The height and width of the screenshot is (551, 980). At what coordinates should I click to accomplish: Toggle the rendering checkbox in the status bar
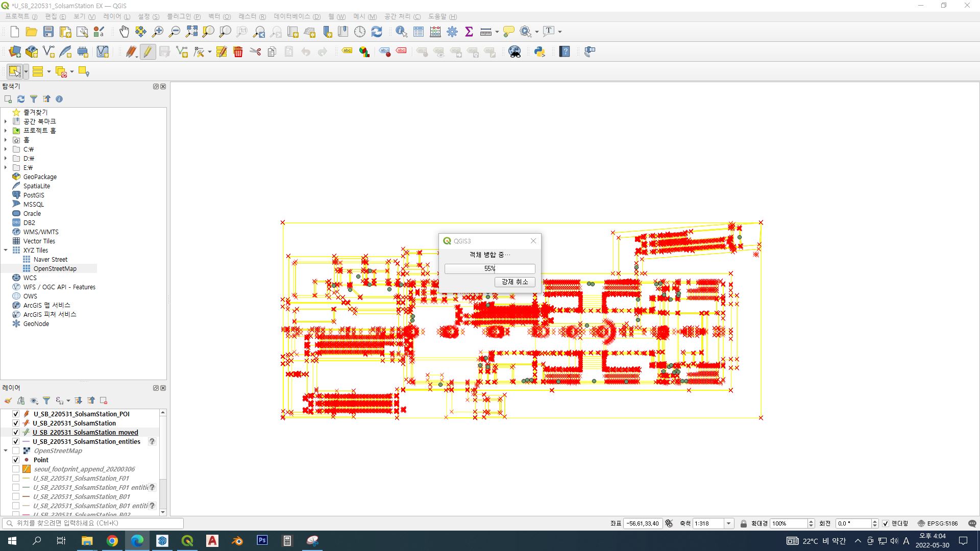point(886,523)
